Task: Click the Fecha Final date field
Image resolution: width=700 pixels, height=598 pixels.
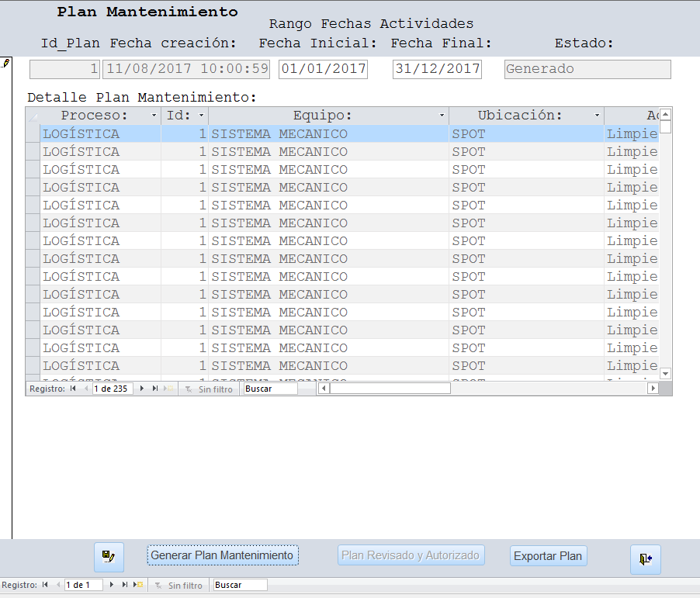Action: tap(437, 69)
